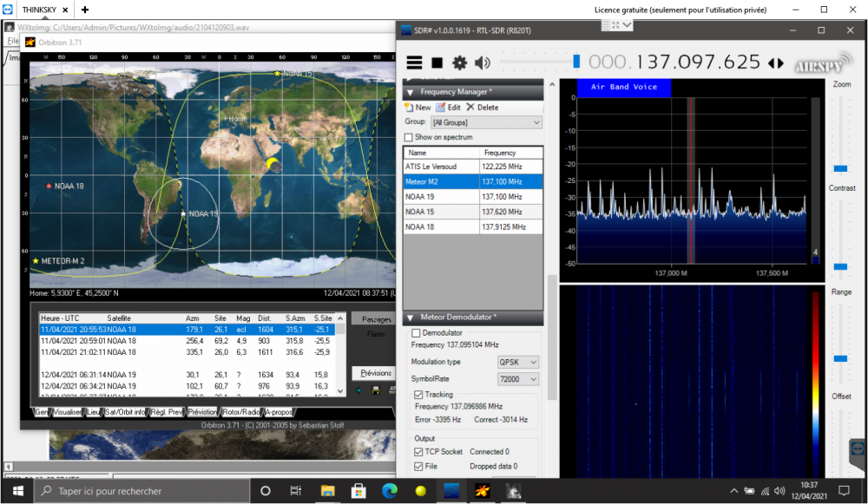Open SDR# configuration gear icon
This screenshot has width=868, height=504.
(459, 63)
